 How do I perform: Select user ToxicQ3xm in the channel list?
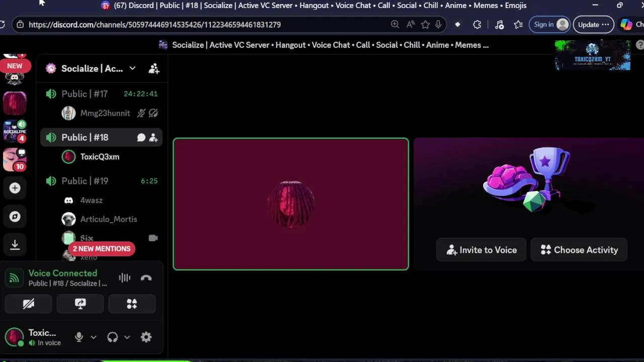pos(100,157)
